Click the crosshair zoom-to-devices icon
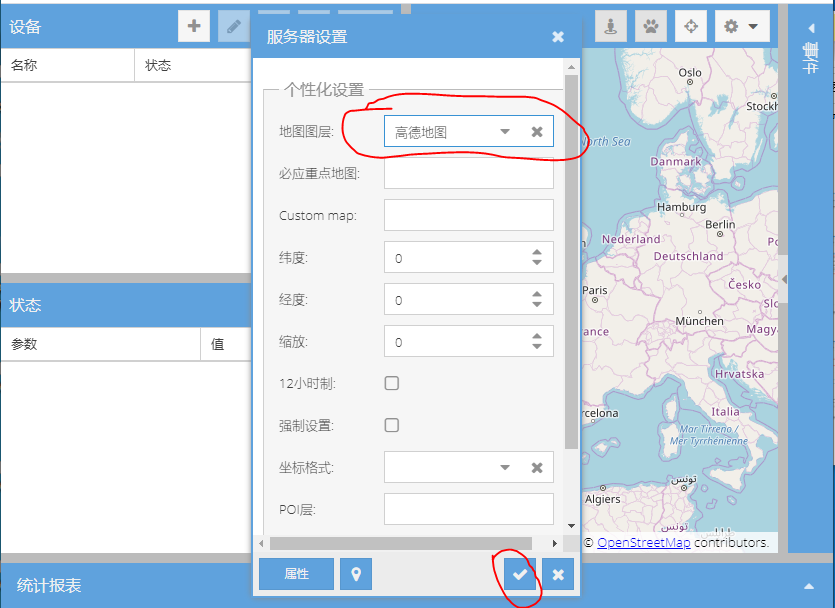Viewport: 835px width, 608px height. (691, 26)
